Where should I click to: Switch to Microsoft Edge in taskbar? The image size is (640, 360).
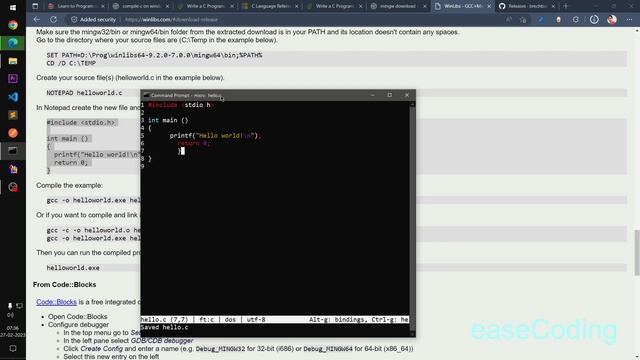[13, 43]
